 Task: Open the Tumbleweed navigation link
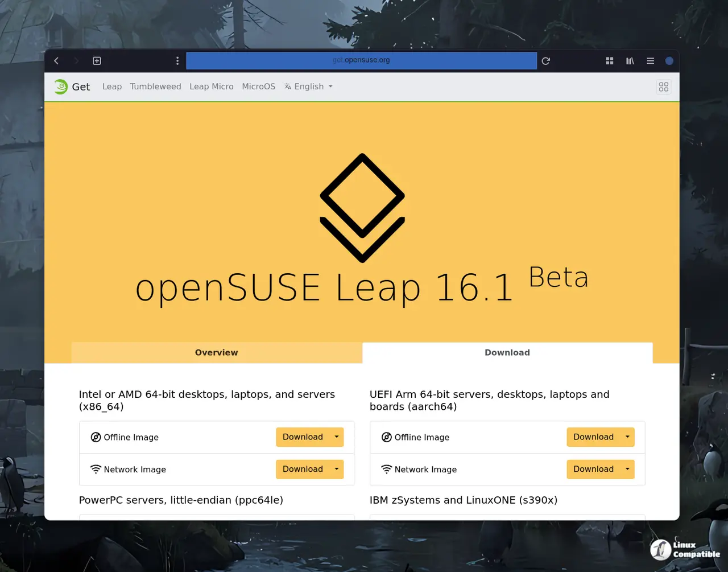[x=155, y=87]
